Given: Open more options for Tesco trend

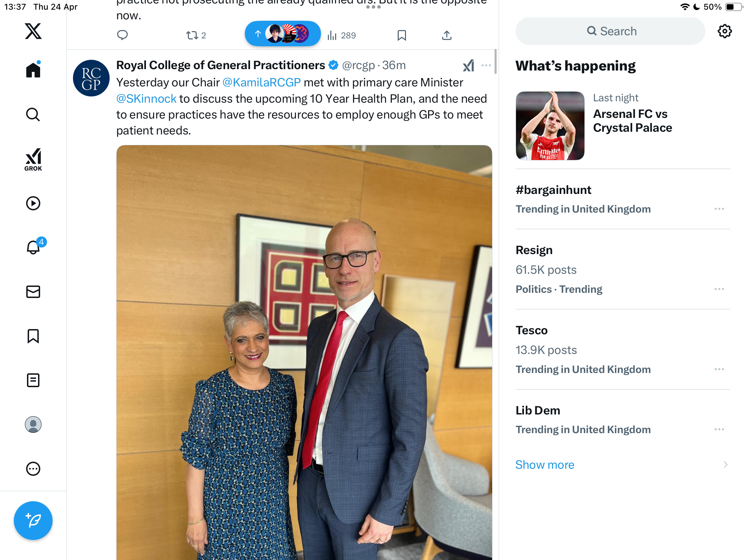Looking at the screenshot, I should click(719, 369).
